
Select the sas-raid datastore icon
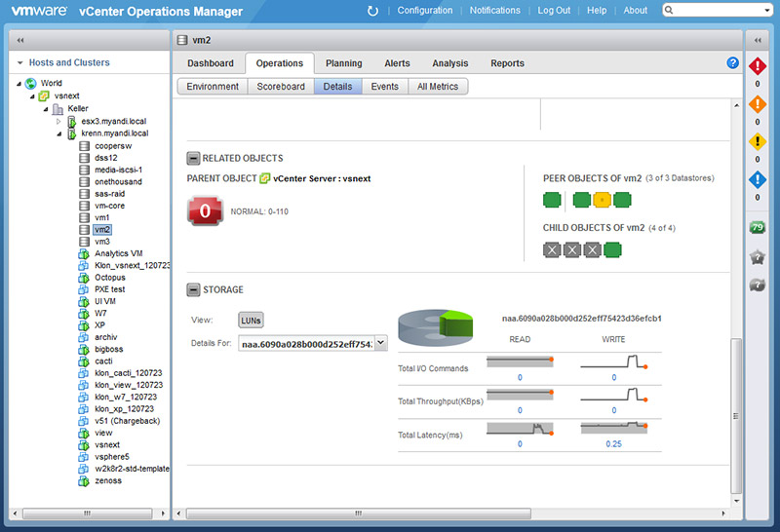[85, 194]
